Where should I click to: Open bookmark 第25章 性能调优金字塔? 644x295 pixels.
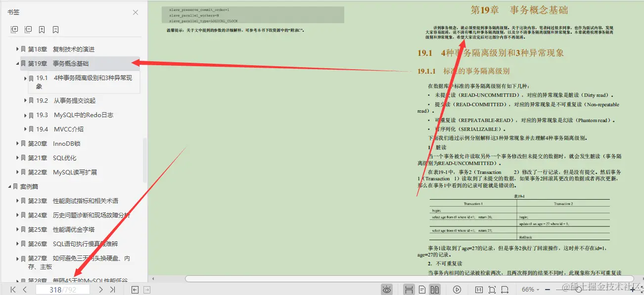[61, 229]
